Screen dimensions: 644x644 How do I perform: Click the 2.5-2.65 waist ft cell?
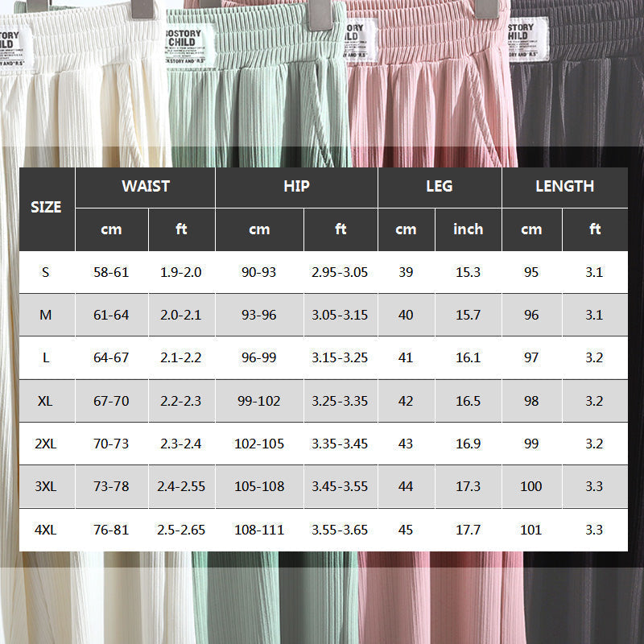click(x=180, y=530)
